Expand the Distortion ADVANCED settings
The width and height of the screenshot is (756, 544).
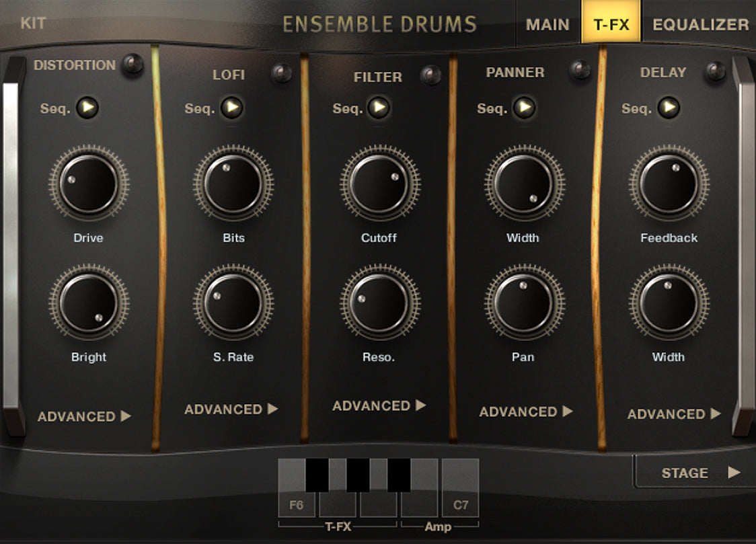pyautogui.click(x=84, y=416)
